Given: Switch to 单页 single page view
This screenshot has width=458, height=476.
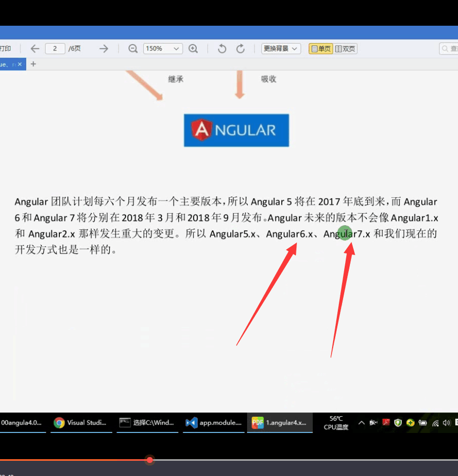Looking at the screenshot, I should [x=321, y=49].
